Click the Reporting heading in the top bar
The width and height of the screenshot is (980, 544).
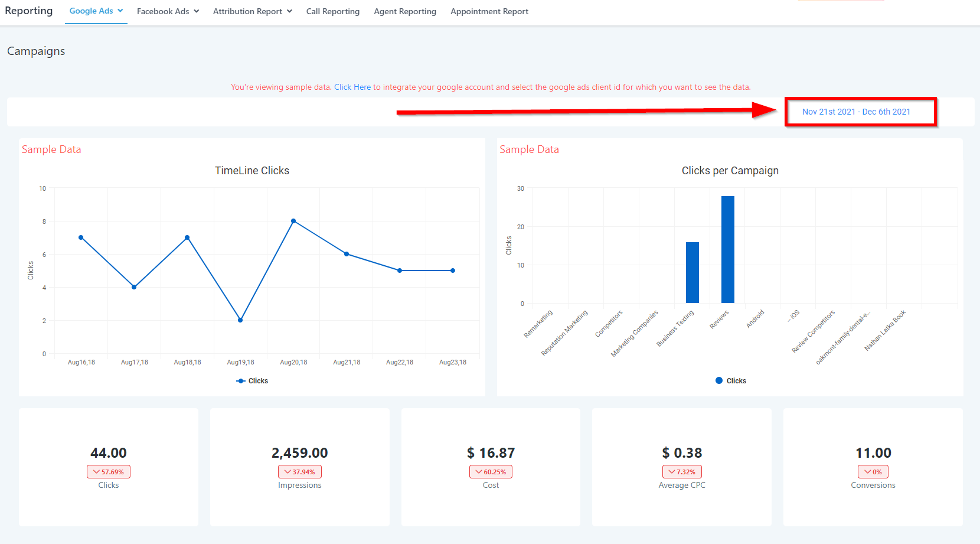tap(29, 11)
